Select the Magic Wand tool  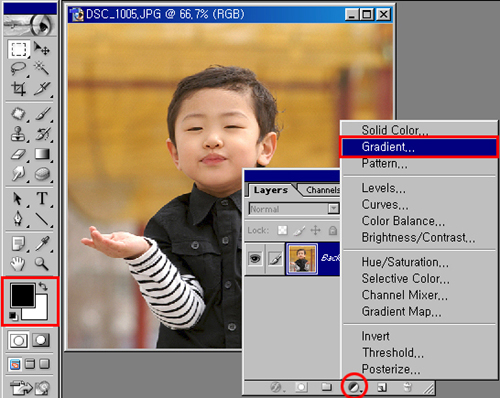(42, 69)
